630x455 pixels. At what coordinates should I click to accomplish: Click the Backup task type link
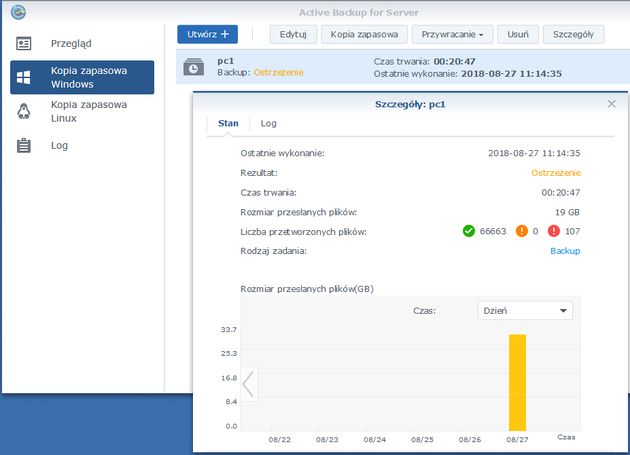click(565, 251)
